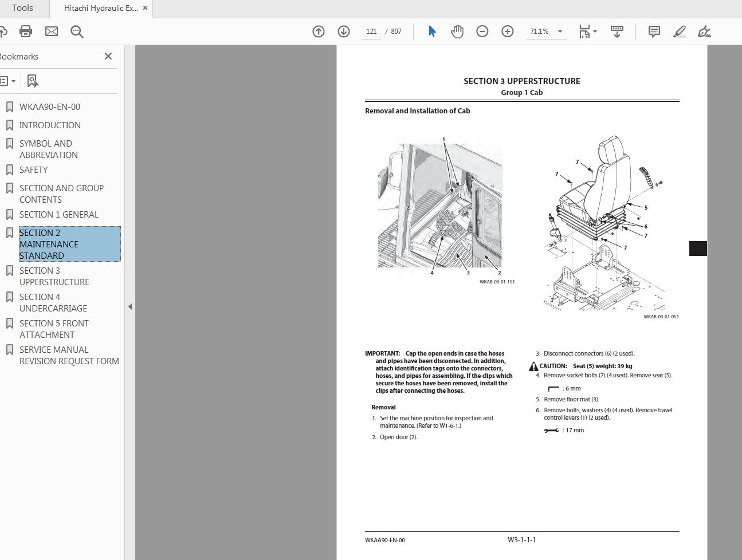
Task: Switch to the Tools tab
Action: pos(22,8)
